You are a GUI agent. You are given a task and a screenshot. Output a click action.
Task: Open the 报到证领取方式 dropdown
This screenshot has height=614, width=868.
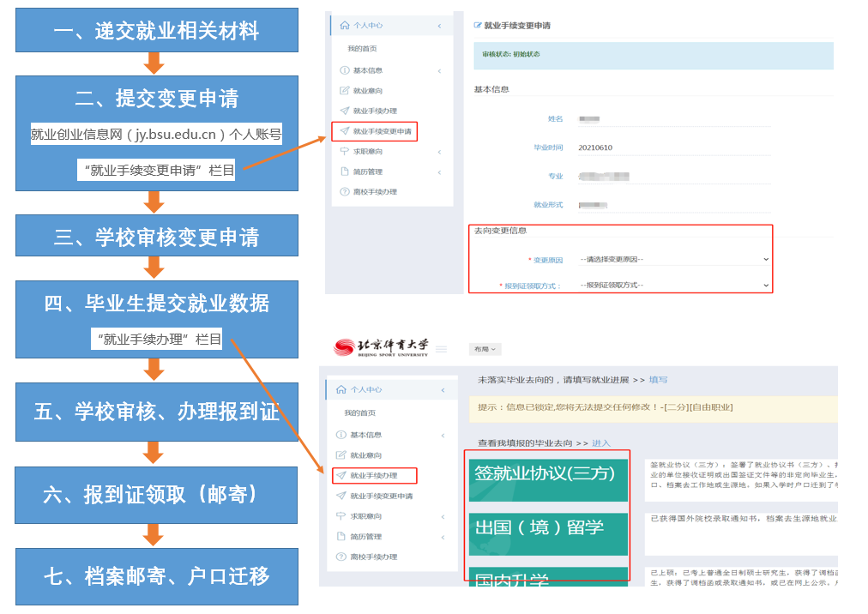(x=673, y=286)
